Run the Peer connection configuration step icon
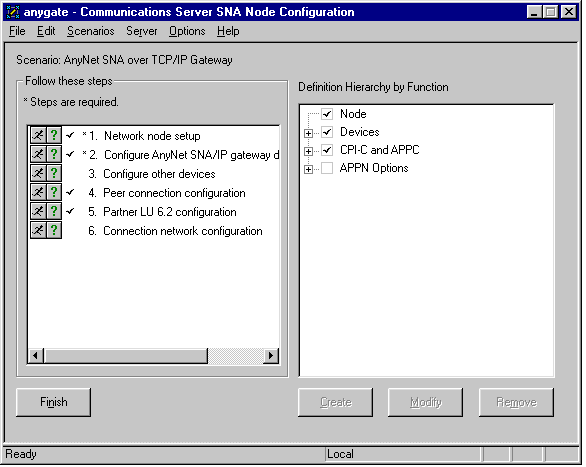The image size is (586, 467). [38, 192]
